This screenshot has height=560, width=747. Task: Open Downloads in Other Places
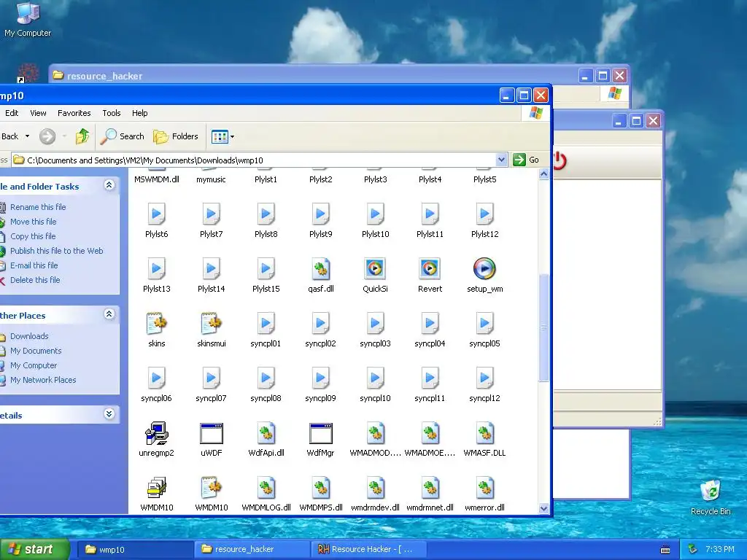29,336
